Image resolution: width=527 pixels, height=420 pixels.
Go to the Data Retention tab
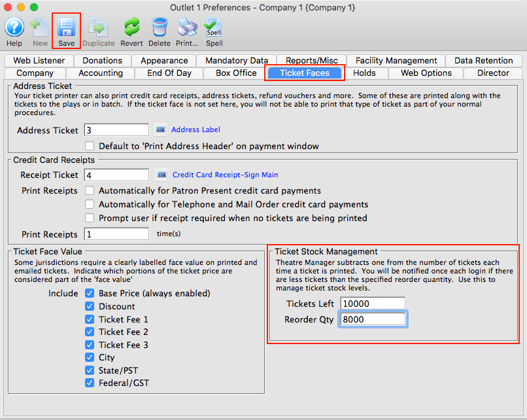[484, 61]
